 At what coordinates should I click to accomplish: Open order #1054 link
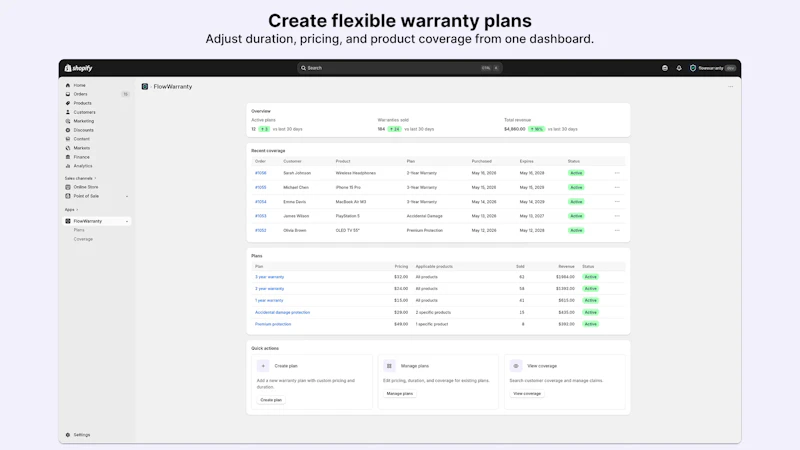click(x=261, y=202)
